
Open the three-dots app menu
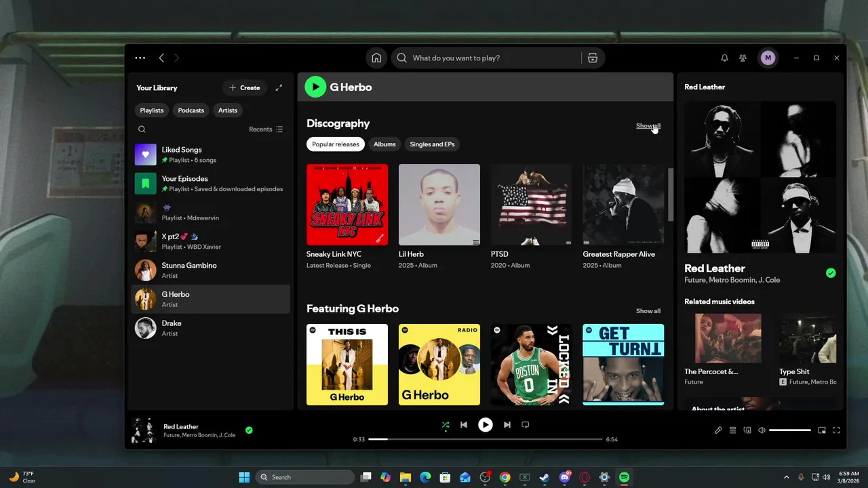140,58
